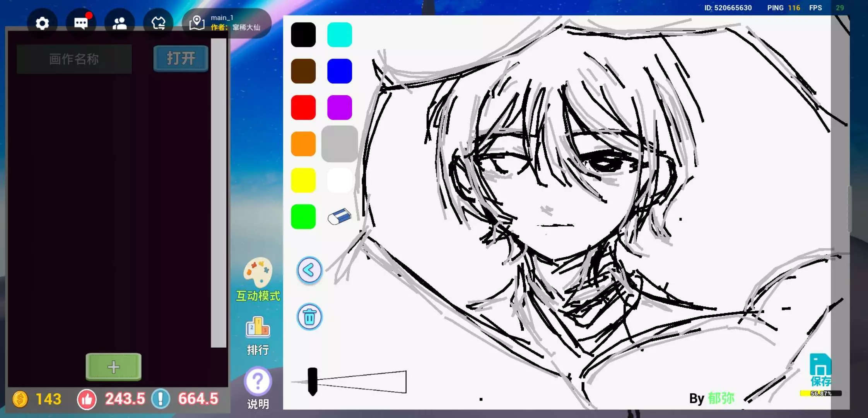Open the chat messages icon
This screenshot has width=868, height=418.
click(81, 24)
